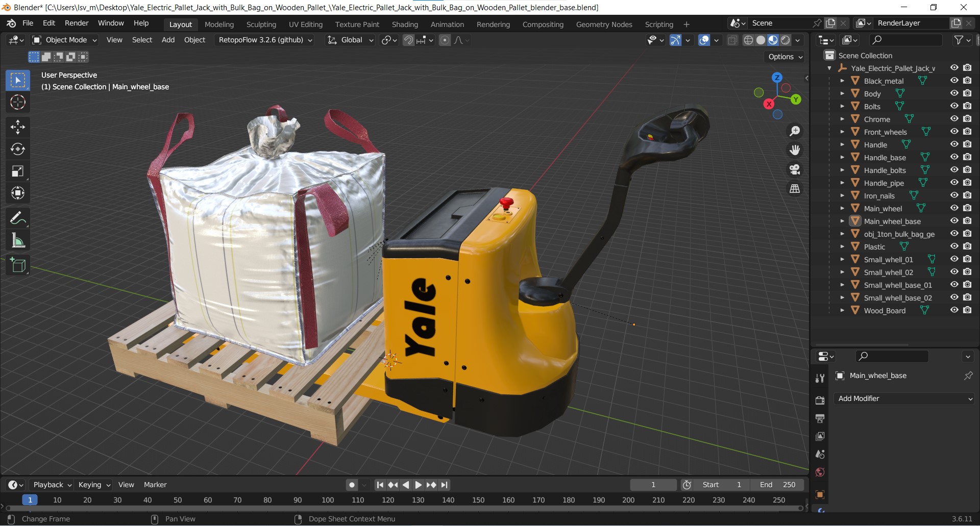Viewport: 980px width, 526px height.
Task: Switch to rendered viewport shading
Action: (786, 40)
